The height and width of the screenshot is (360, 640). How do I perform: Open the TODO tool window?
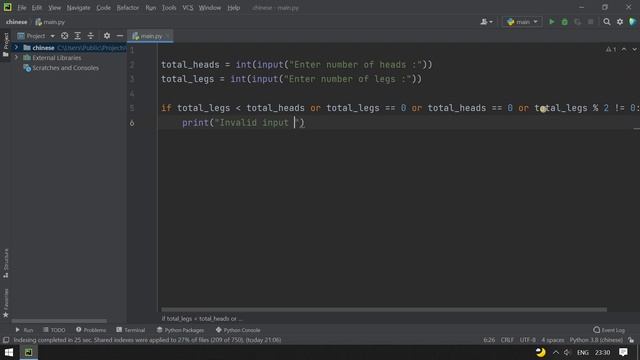click(54, 330)
